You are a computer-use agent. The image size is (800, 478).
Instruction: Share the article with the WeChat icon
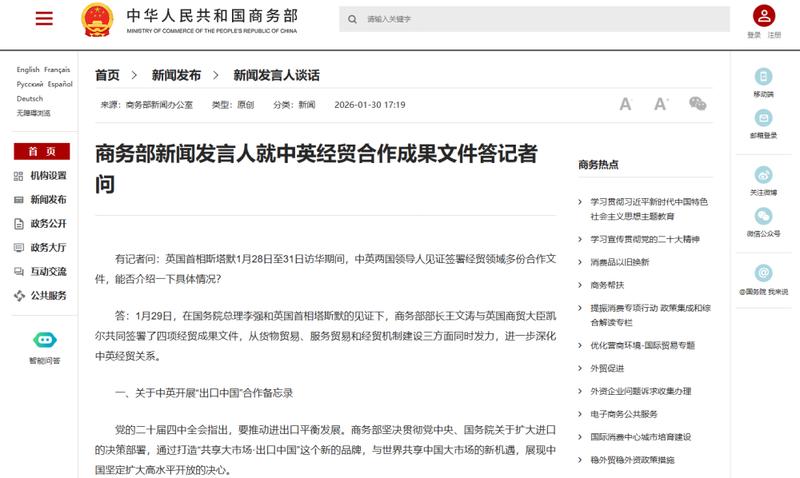[x=697, y=104]
